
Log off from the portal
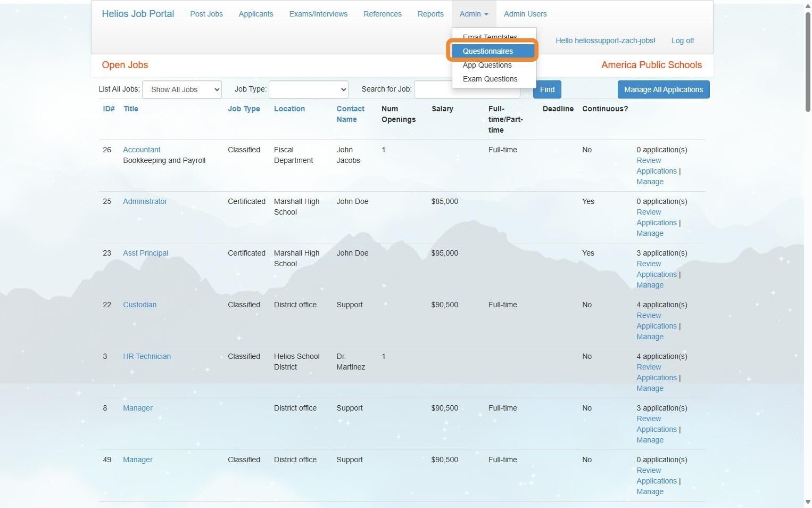click(682, 40)
